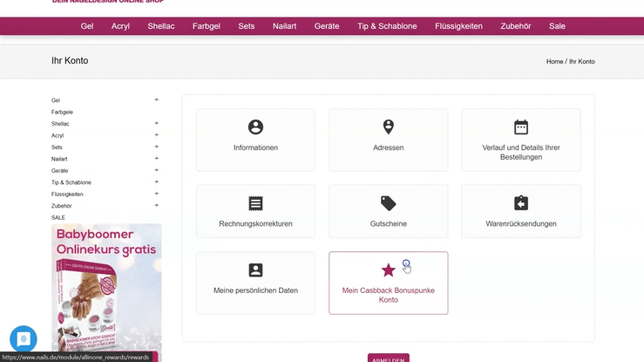
Task: Open Gutscheine card label
Action: (388, 223)
